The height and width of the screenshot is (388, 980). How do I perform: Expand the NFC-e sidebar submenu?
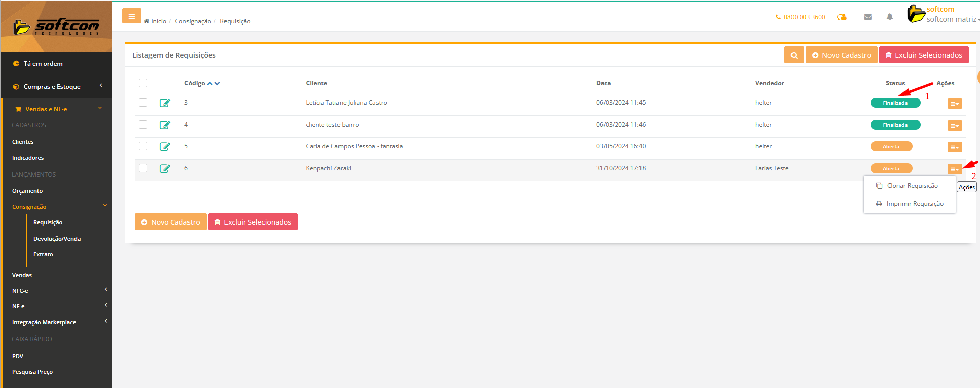pos(56,291)
